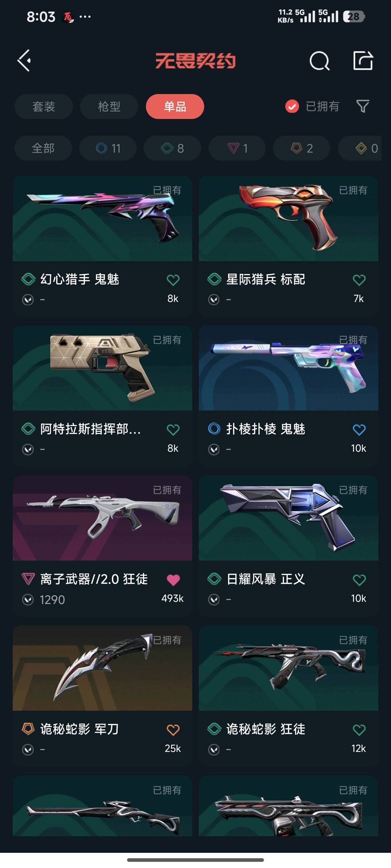Switch to the 枪型 tab

(x=109, y=106)
